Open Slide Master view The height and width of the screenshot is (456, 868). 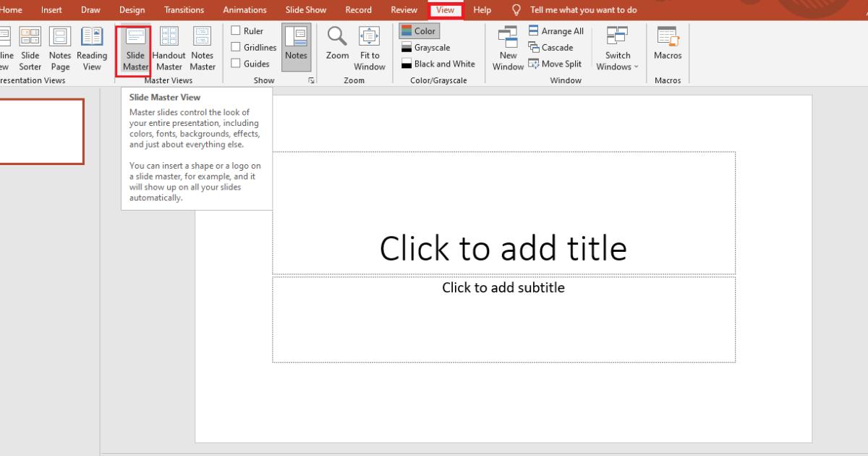point(134,48)
